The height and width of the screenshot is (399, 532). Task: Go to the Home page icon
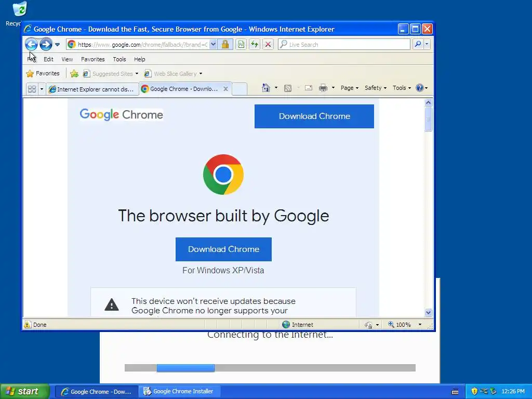(x=265, y=88)
